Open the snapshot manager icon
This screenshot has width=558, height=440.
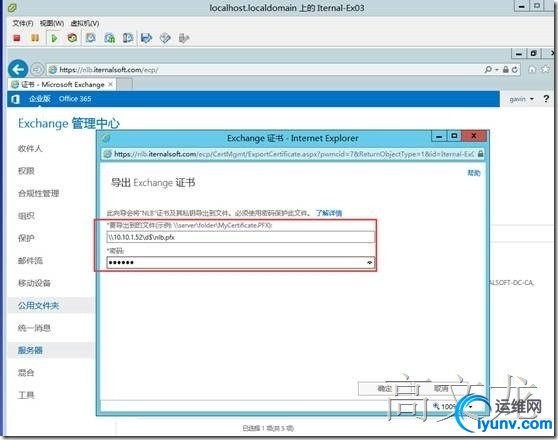[x=128, y=38]
